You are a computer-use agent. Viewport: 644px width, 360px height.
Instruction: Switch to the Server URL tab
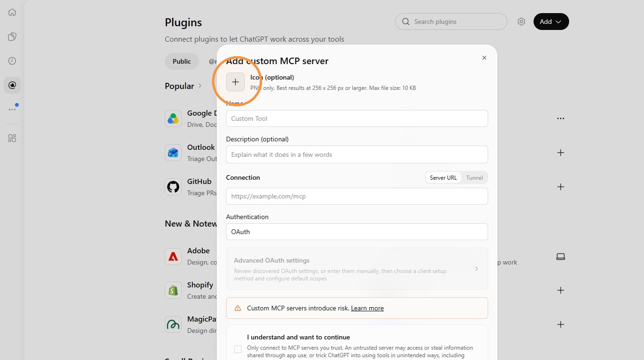coord(443,178)
